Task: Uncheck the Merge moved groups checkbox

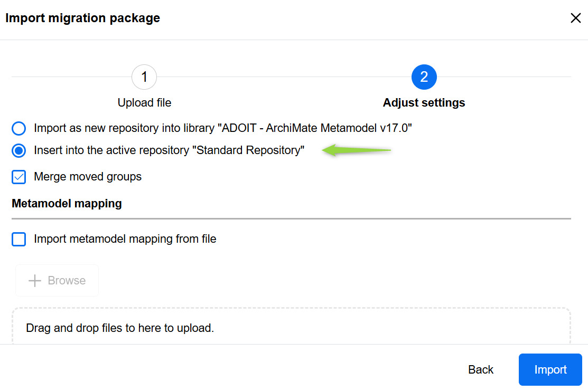Action: click(x=19, y=177)
